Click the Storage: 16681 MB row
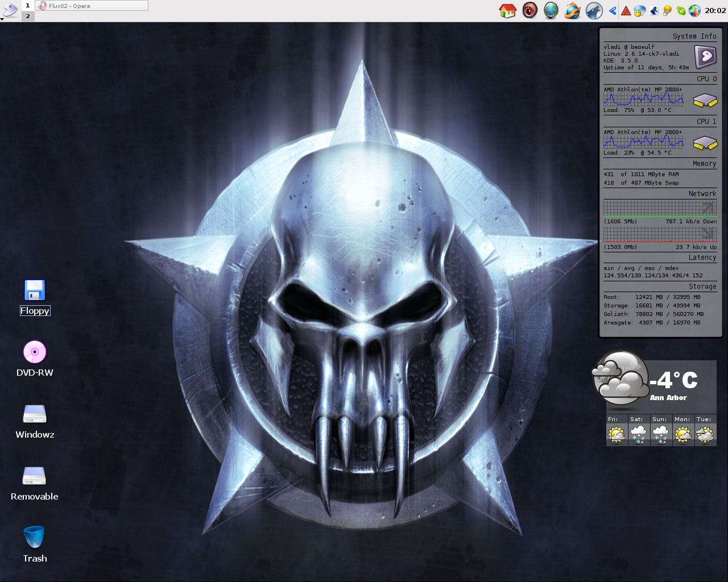Screen dimensions: 728x582 (x=652, y=306)
